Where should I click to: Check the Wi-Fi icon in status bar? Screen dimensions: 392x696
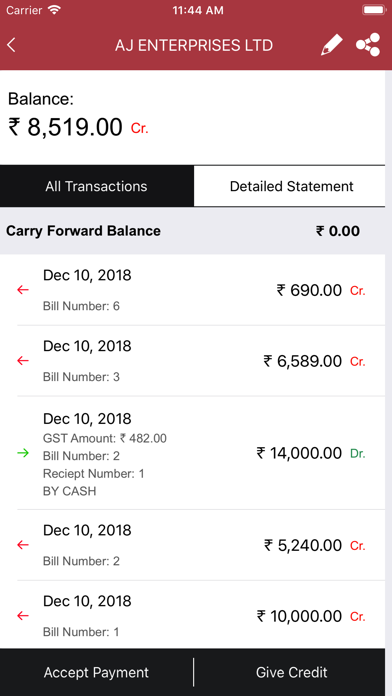[x=54, y=10]
